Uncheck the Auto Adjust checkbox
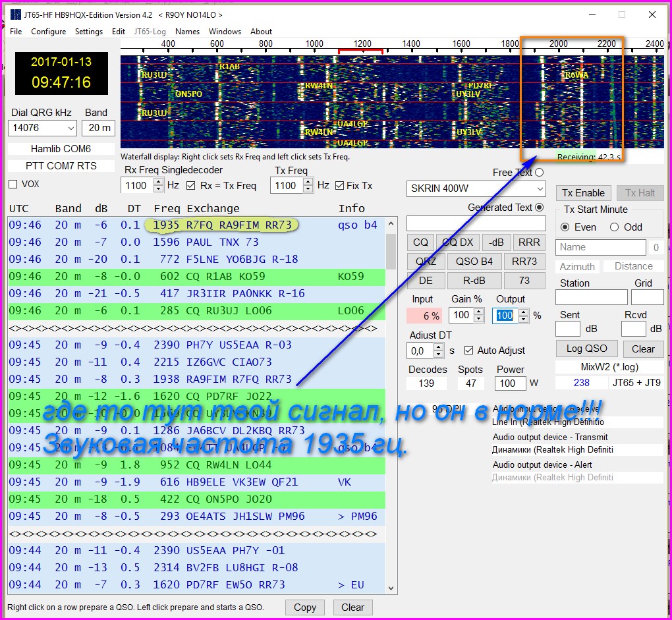The height and width of the screenshot is (620, 672). (x=469, y=351)
